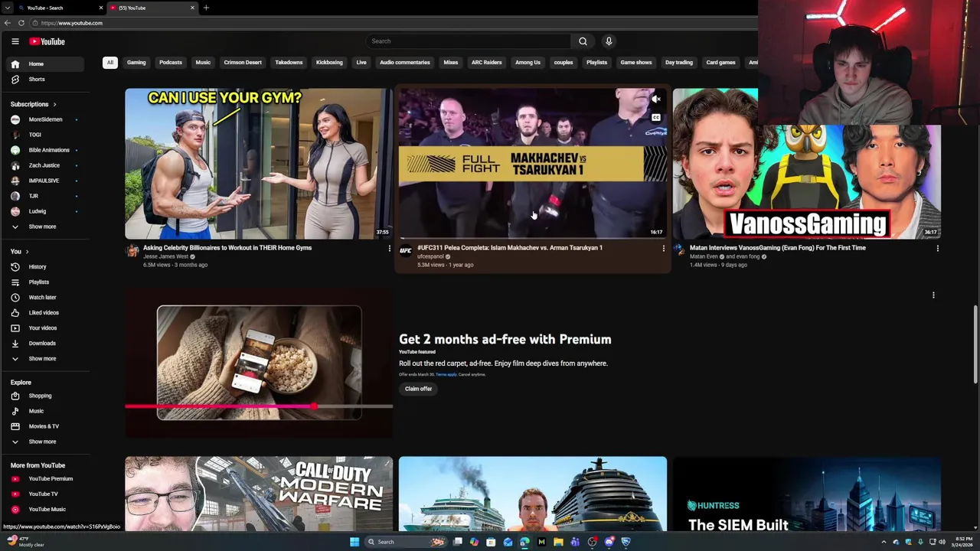Start voice search with the microphone
This screenshot has width=980, height=551.
pyautogui.click(x=609, y=41)
